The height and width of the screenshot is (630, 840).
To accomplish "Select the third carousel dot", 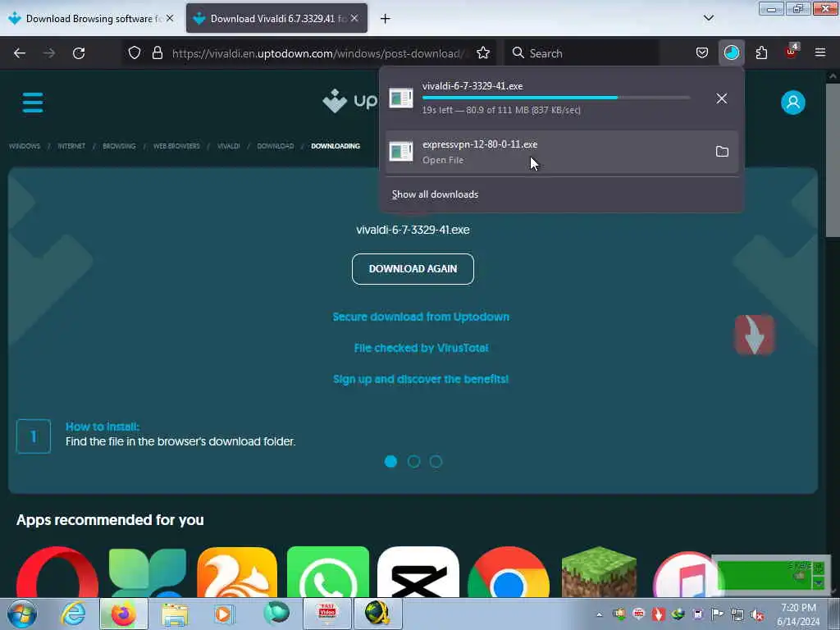I will (x=436, y=461).
